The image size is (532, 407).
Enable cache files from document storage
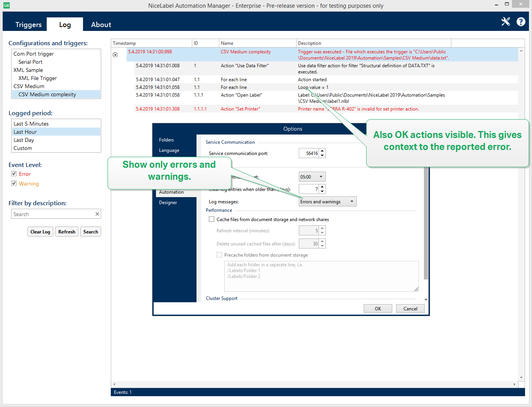[212, 219]
